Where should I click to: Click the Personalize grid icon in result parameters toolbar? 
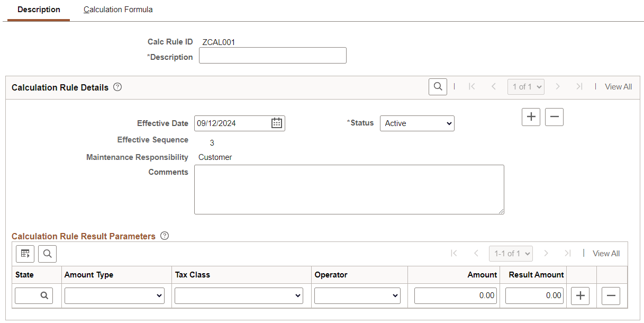[25, 254]
